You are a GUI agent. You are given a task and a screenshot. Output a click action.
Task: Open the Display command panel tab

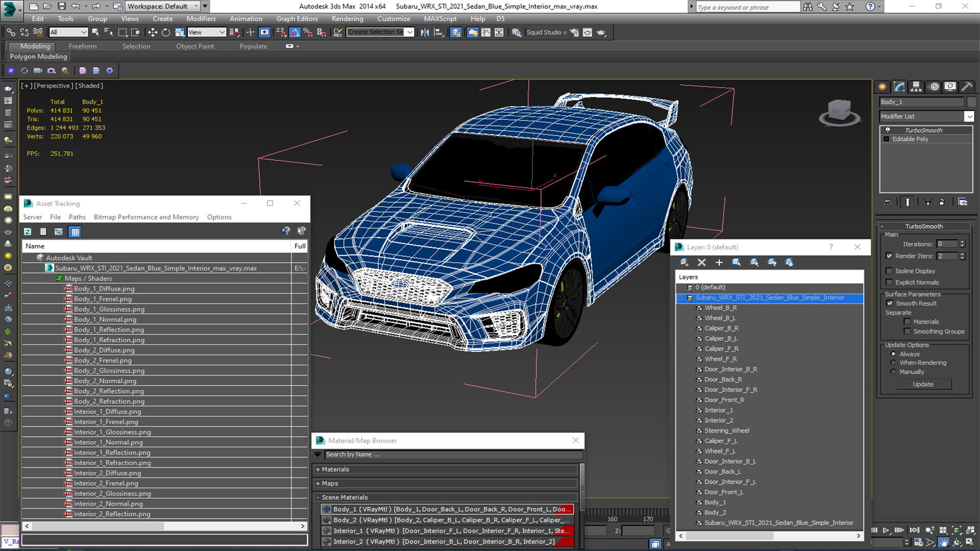click(x=950, y=87)
